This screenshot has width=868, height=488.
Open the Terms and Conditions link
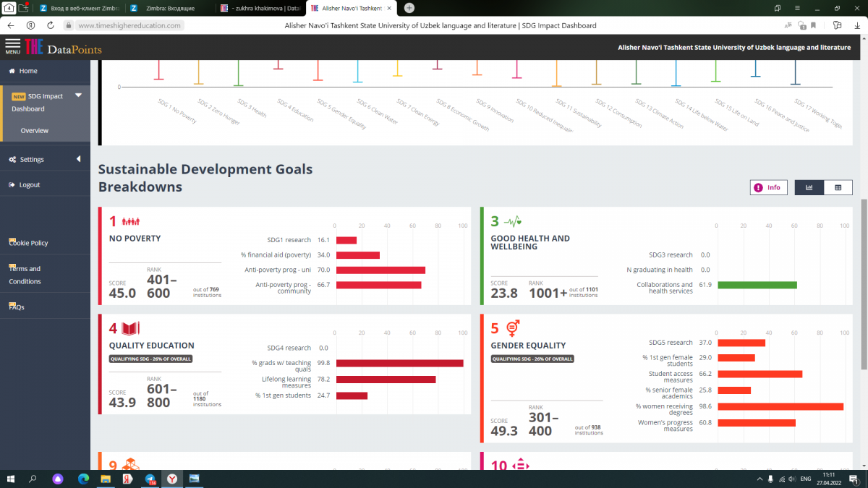(x=25, y=275)
